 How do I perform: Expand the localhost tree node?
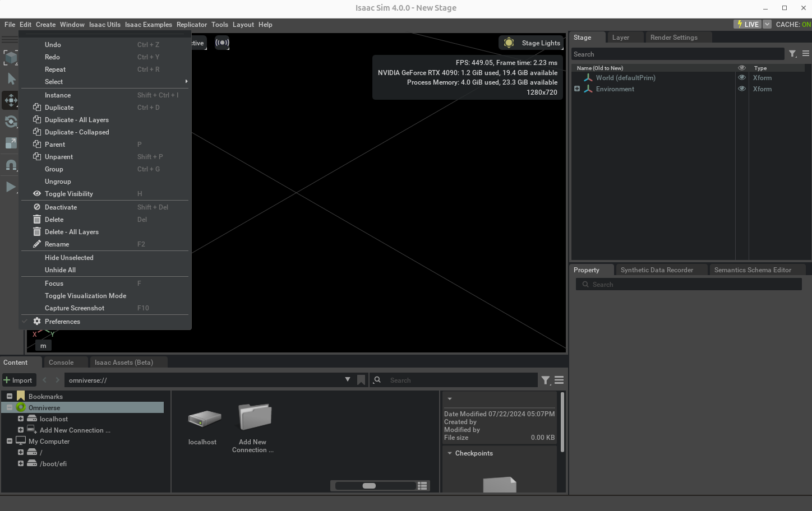21,419
